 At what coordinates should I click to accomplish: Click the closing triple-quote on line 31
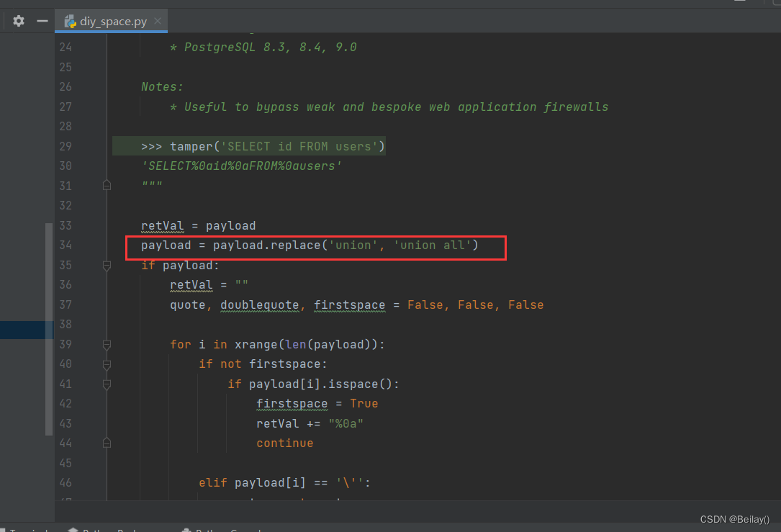tap(152, 185)
